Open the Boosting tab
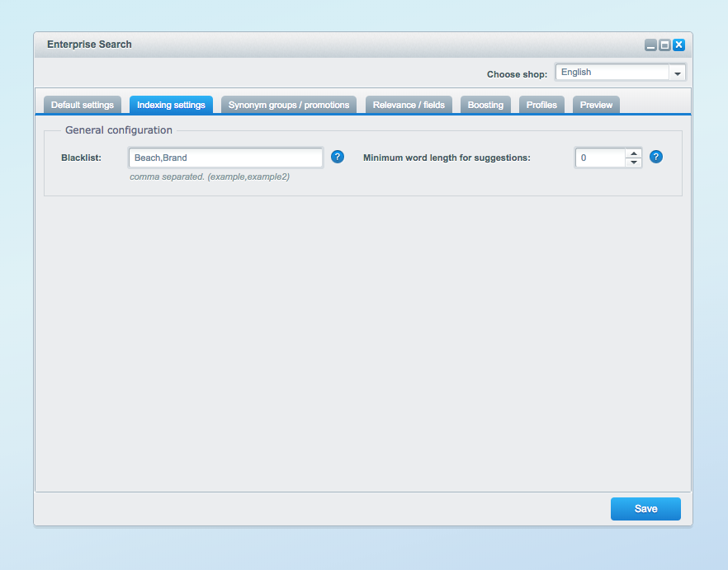The image size is (728, 570). pos(485,105)
